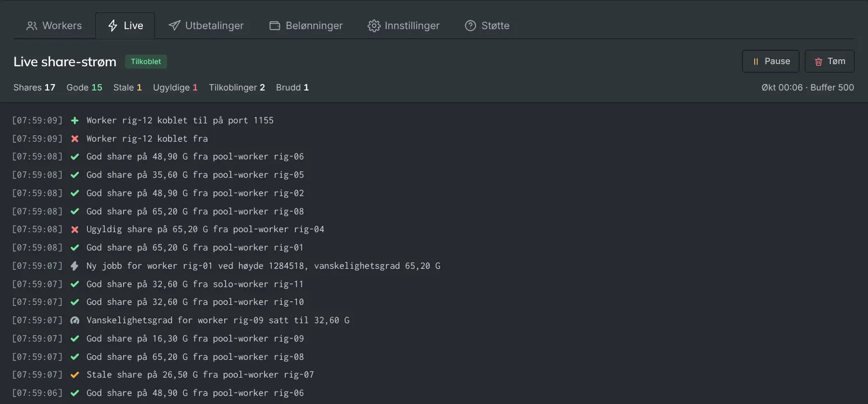Click the orange check on Stale share rig-07
The image size is (868, 404).
(x=75, y=375)
